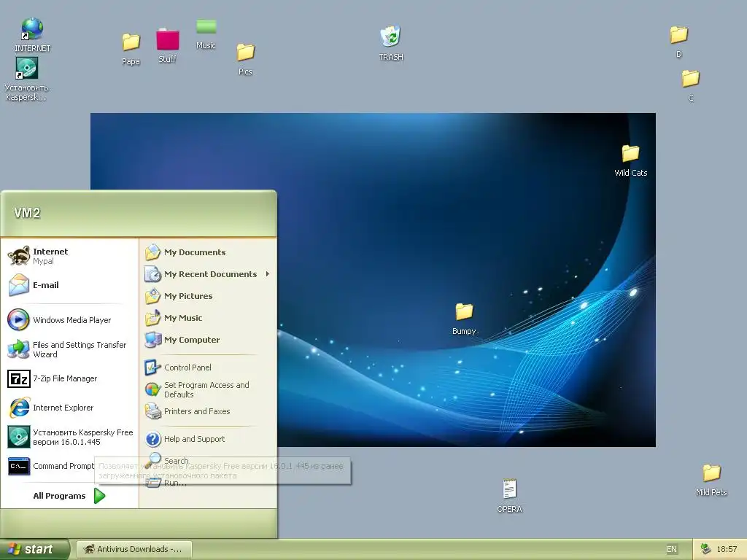Open My Music in Start menu

[208, 318]
